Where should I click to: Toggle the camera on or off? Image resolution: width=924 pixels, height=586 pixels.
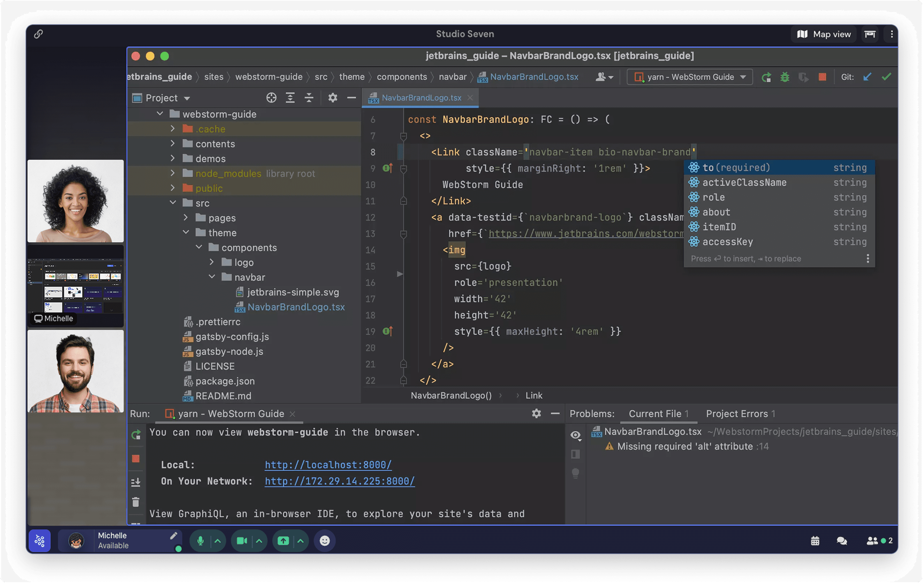click(x=242, y=541)
